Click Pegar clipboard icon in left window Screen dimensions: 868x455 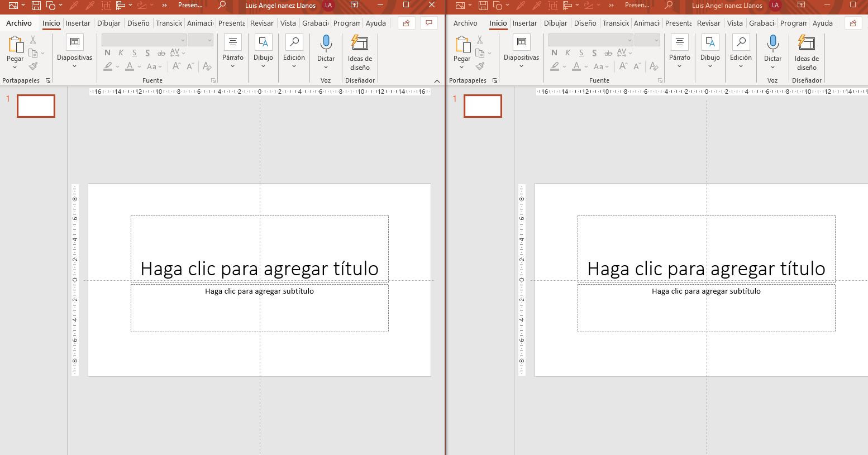[x=15, y=45]
